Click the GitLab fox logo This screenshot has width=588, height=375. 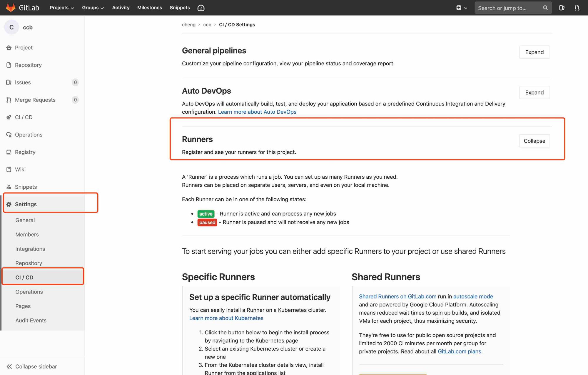11,8
